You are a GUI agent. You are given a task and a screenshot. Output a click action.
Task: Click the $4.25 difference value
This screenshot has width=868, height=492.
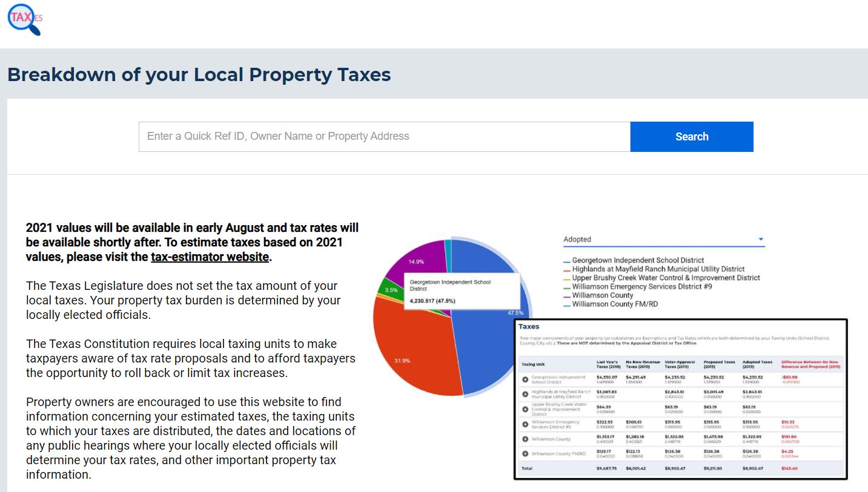click(787, 451)
